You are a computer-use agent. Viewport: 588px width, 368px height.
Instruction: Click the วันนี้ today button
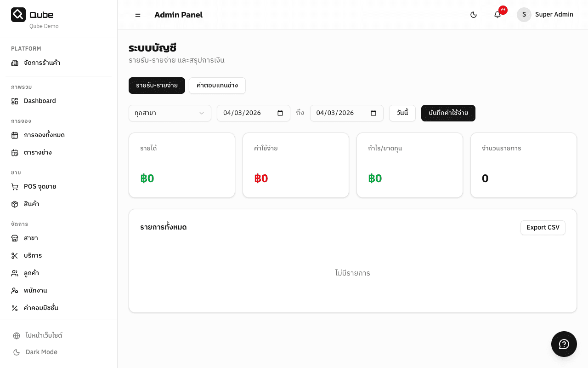coord(402,113)
